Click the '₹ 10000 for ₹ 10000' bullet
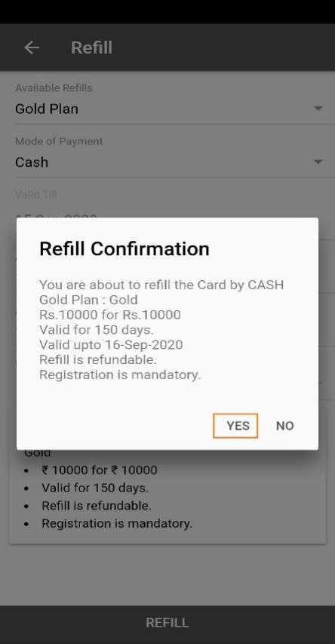 (100, 470)
